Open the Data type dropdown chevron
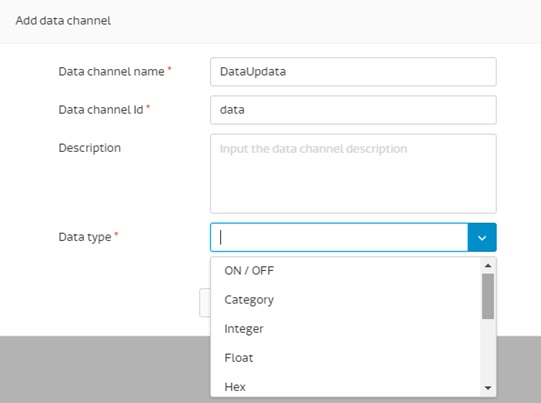The image size is (541, 403). (482, 237)
